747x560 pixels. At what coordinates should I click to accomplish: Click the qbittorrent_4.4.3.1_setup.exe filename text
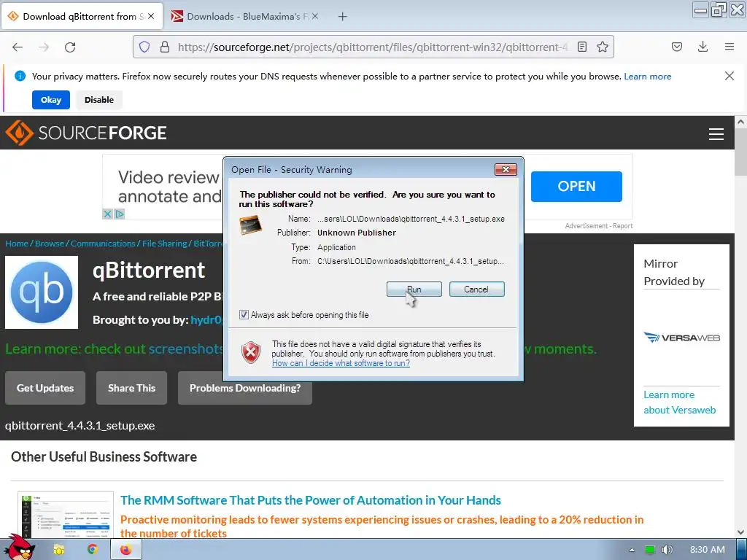[x=80, y=425]
